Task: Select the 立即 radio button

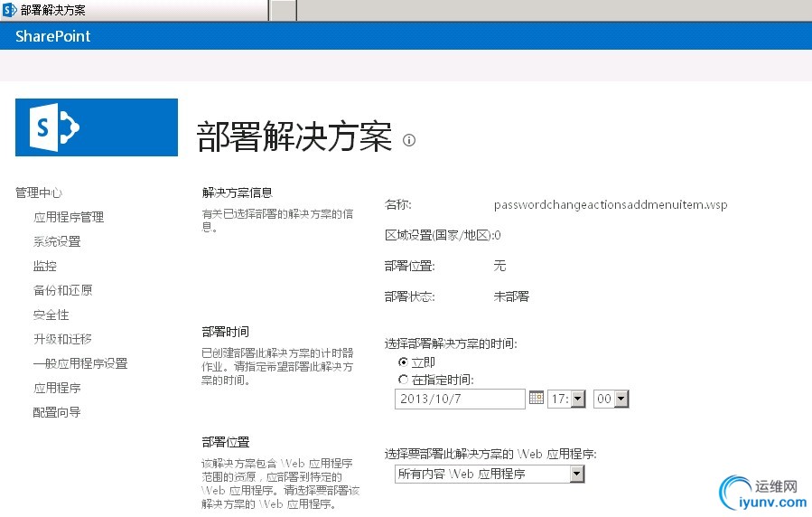Action: tap(403, 362)
